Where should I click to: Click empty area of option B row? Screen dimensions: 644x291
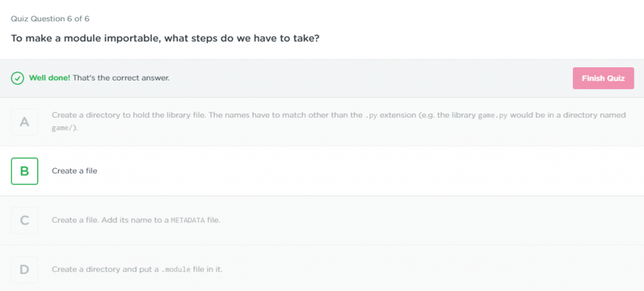(x=370, y=171)
